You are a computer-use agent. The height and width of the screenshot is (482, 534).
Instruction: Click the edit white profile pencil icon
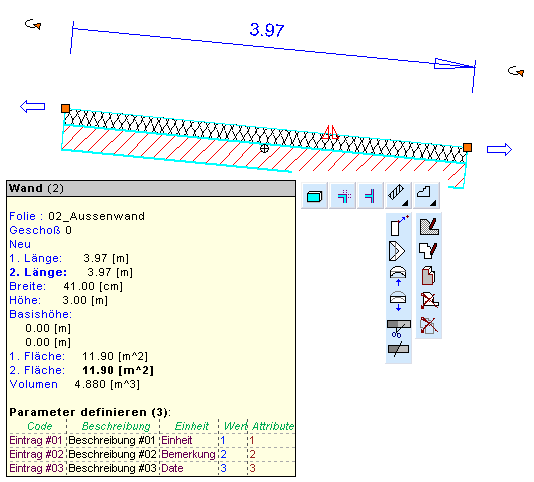[428, 251]
